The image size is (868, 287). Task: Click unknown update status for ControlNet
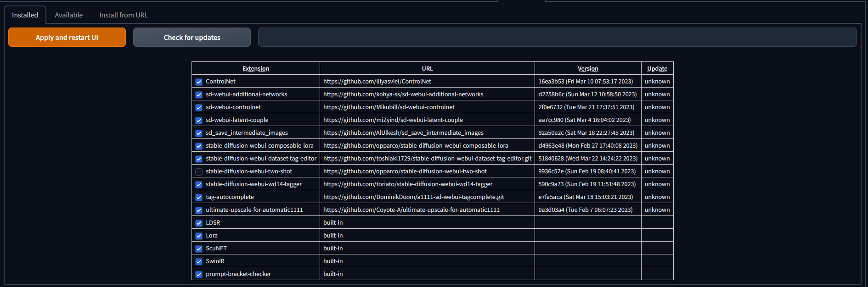pos(657,81)
